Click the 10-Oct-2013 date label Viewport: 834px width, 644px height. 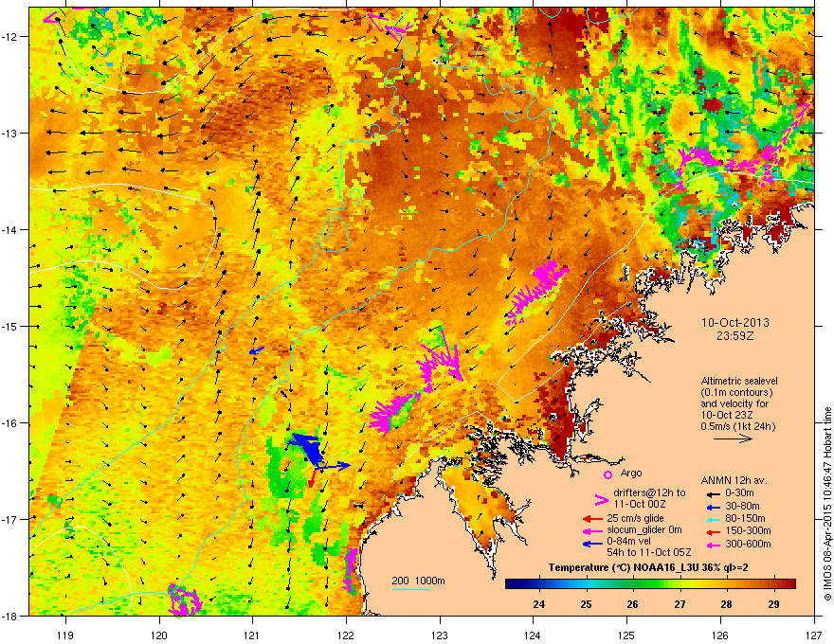pos(735,323)
